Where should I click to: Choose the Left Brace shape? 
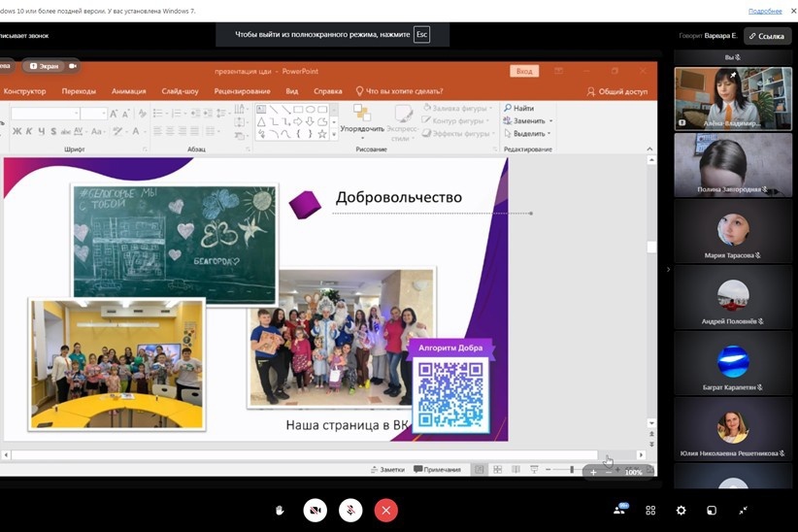tap(298, 134)
